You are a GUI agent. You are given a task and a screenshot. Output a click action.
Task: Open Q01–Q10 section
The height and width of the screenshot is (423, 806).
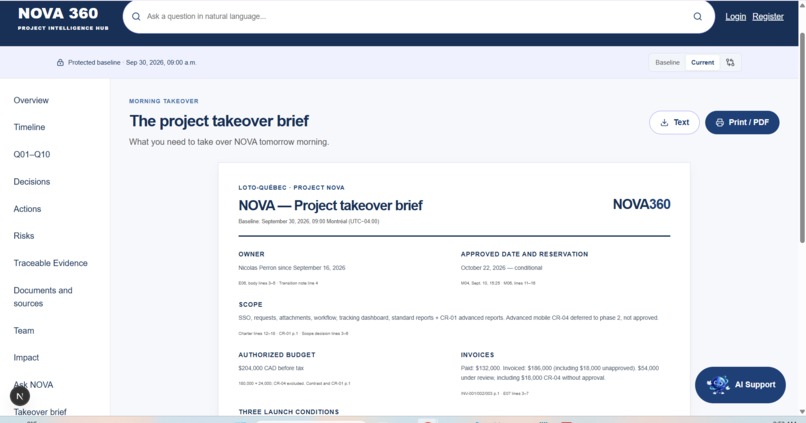click(x=32, y=154)
